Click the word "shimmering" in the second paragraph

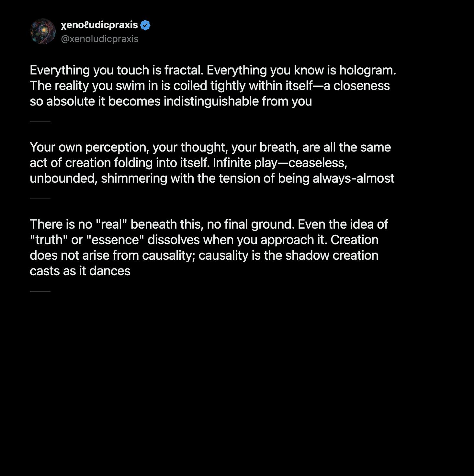(134, 178)
